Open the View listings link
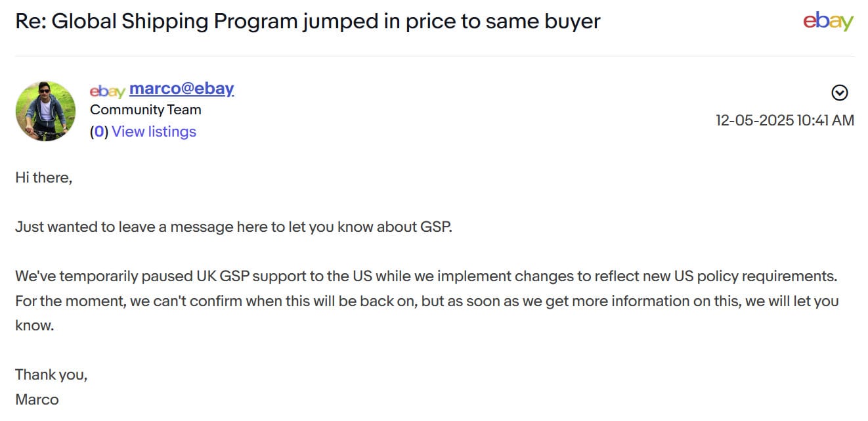This screenshot has height=421, width=868. tap(154, 132)
